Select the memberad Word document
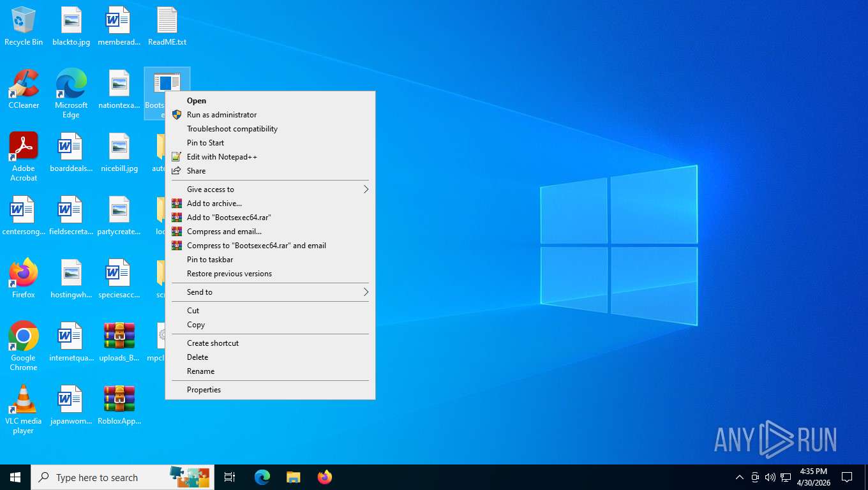The height and width of the screenshot is (490, 868). pyautogui.click(x=119, y=27)
